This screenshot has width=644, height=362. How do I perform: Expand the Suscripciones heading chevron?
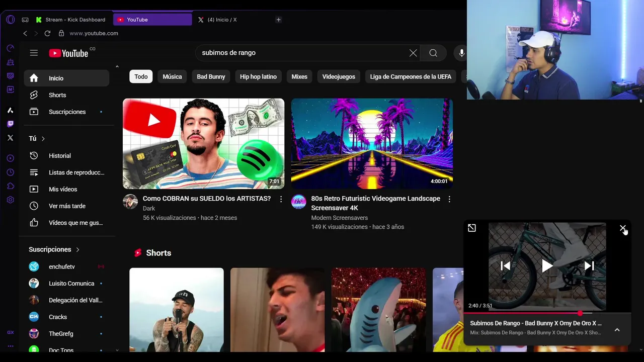[x=77, y=249]
